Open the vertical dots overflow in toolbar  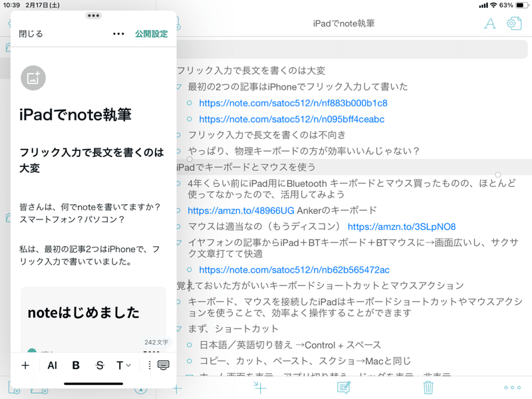tap(149, 365)
